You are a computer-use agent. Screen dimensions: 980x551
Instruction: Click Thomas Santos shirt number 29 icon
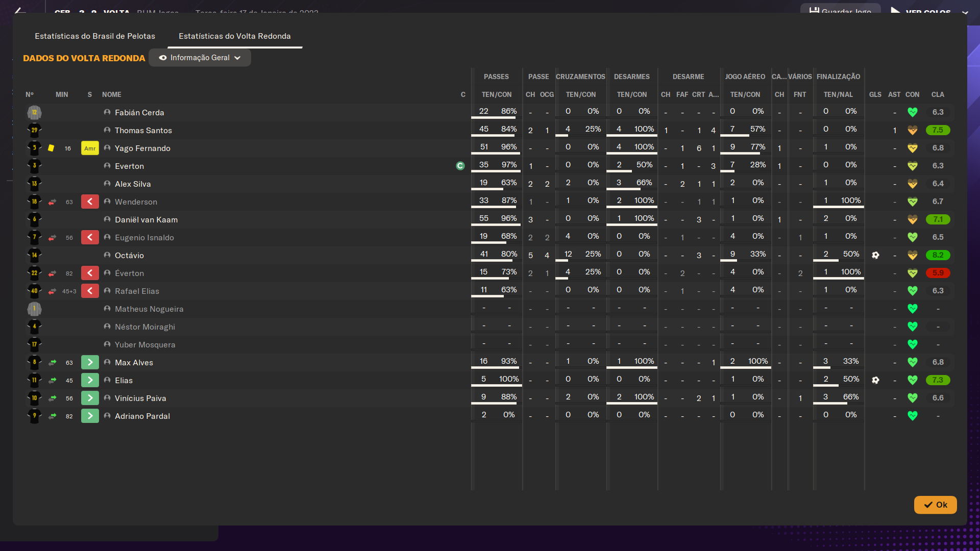click(34, 130)
